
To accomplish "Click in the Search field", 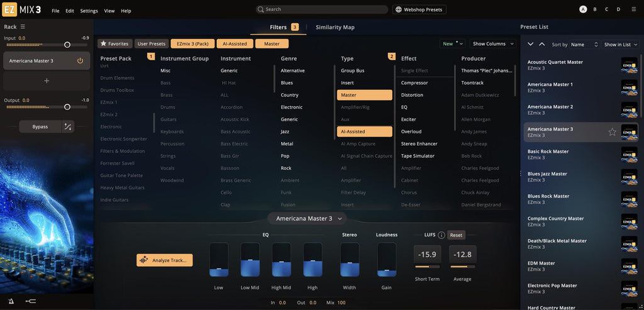I will coord(321,9).
